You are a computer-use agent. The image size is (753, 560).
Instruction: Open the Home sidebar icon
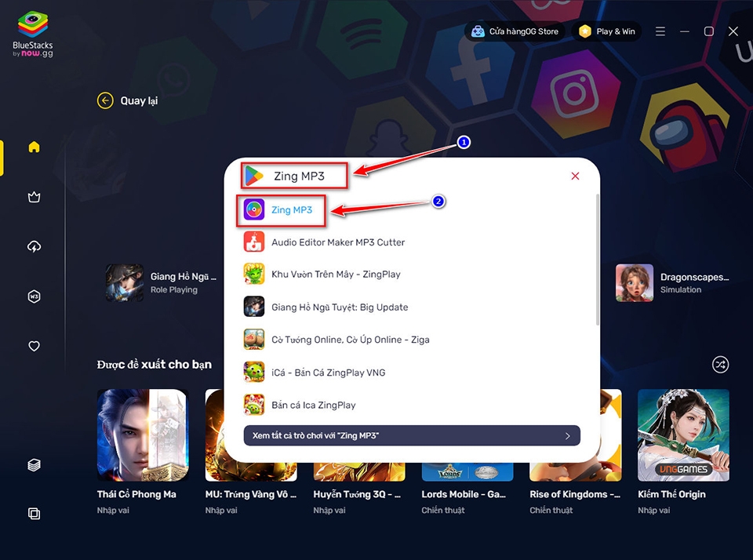pyautogui.click(x=34, y=147)
